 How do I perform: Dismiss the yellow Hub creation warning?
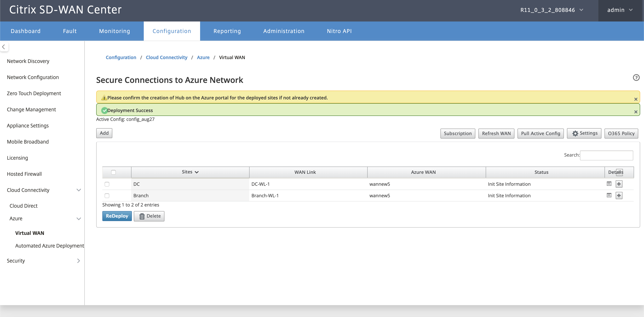pos(636,99)
